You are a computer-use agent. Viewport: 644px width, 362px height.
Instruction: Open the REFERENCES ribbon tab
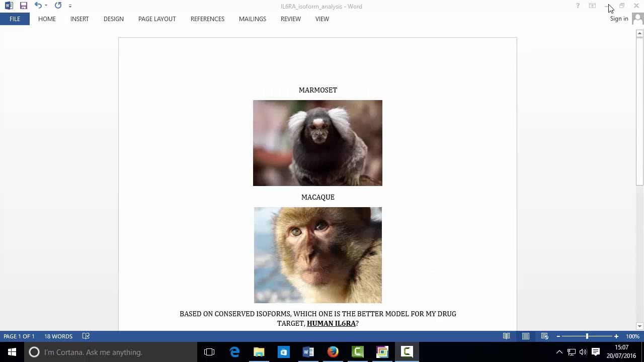[207, 19]
